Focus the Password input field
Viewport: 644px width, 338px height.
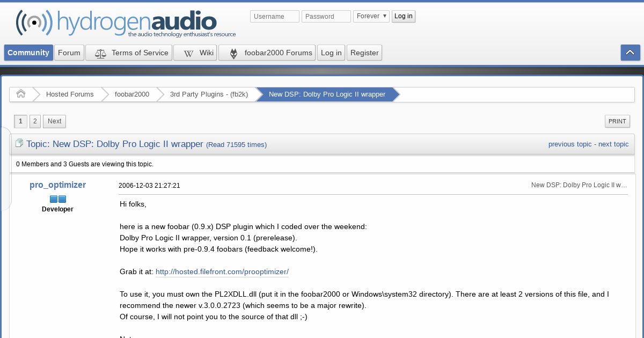[326, 17]
